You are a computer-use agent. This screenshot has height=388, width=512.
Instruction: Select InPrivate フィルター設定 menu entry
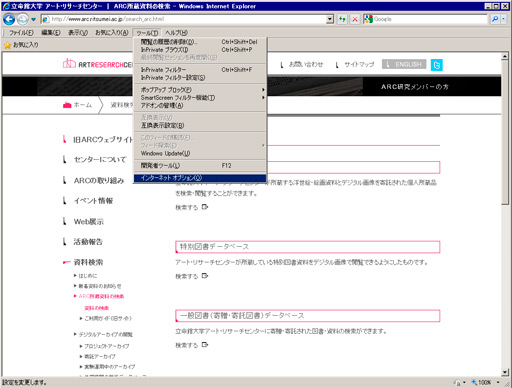pyautogui.click(x=200, y=78)
